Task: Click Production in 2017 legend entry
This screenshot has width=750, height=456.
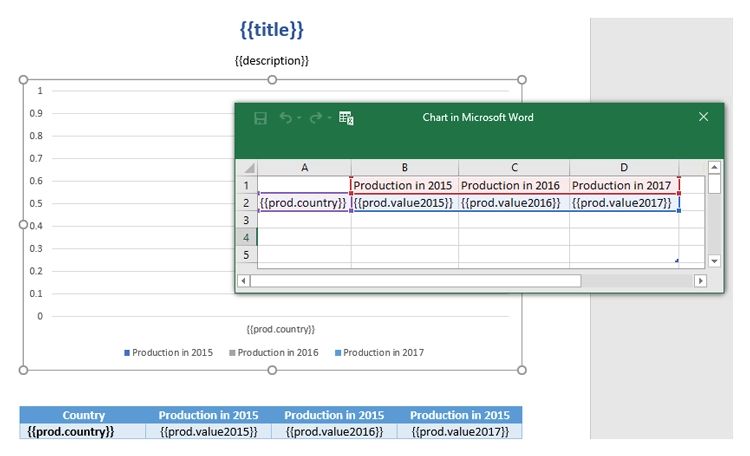Action: pos(379,353)
